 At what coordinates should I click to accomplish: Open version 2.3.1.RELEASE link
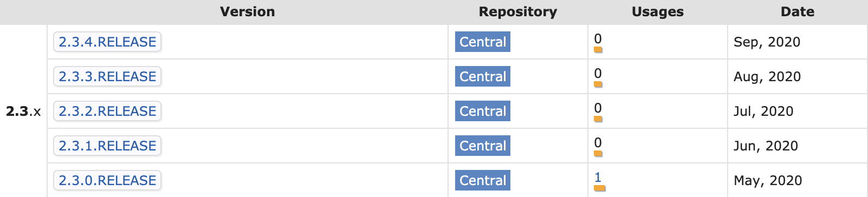[x=107, y=146]
